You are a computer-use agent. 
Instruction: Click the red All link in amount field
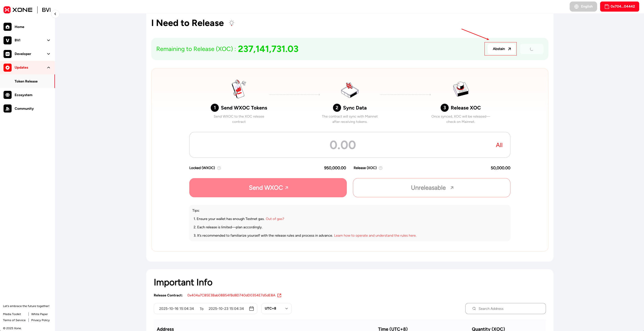tap(499, 145)
